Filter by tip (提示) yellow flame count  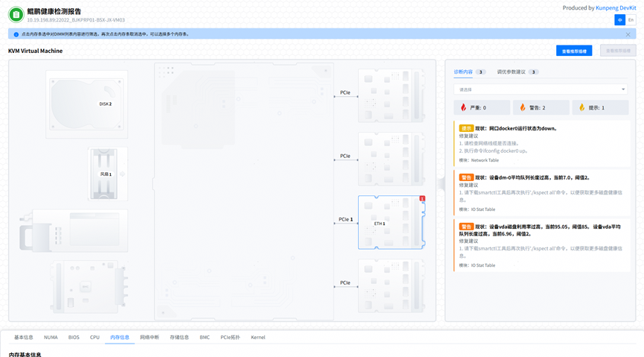[x=600, y=108]
